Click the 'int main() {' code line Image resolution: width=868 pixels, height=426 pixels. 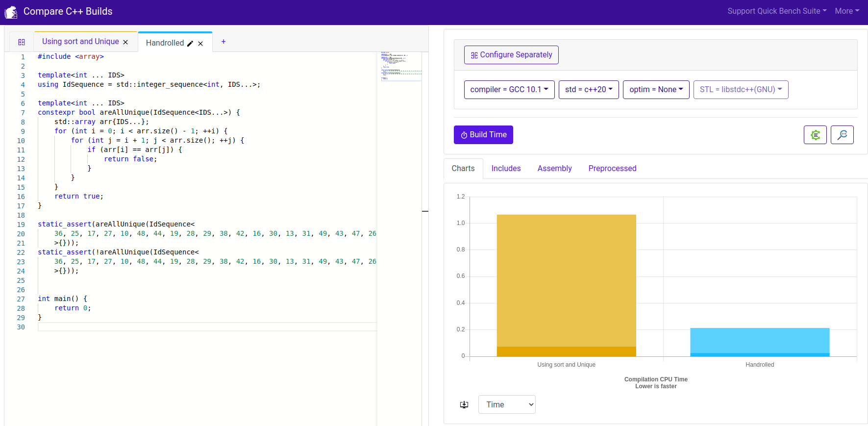tap(62, 299)
